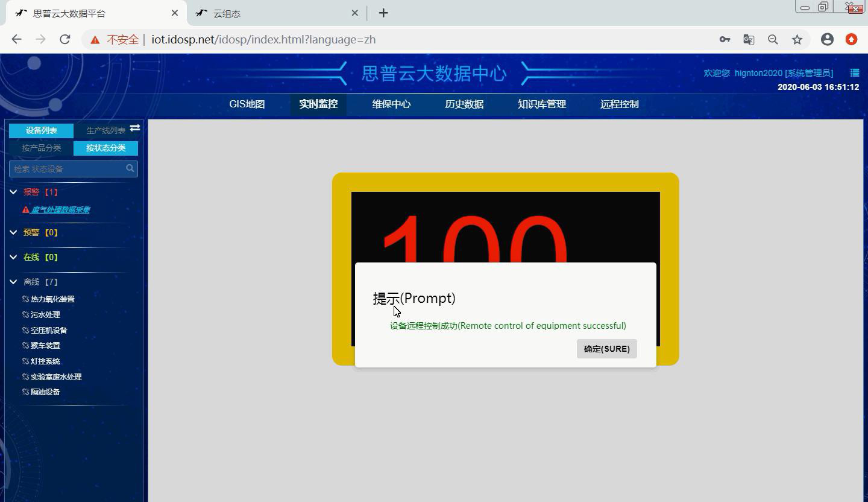Open the Chrome profile avatar icon
Screen dimensions: 868x502
827,39
